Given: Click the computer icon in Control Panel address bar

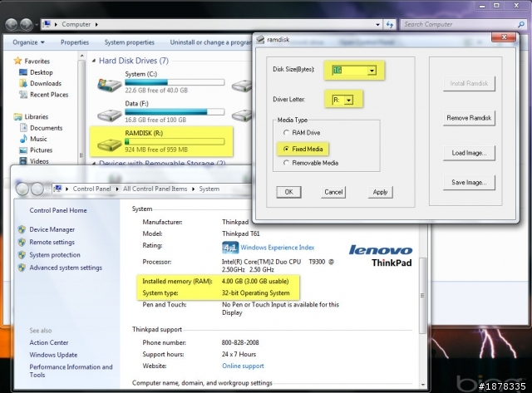Looking at the screenshot, I should coord(57,189).
